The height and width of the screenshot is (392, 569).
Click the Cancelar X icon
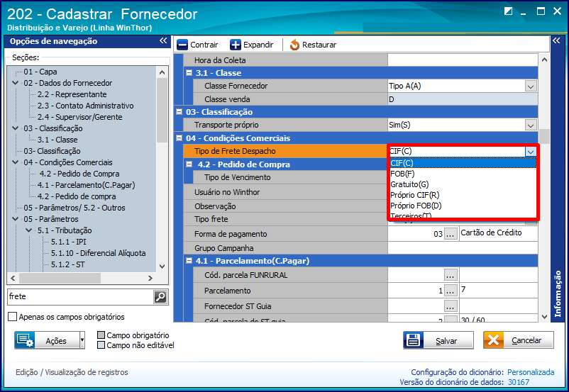(494, 340)
